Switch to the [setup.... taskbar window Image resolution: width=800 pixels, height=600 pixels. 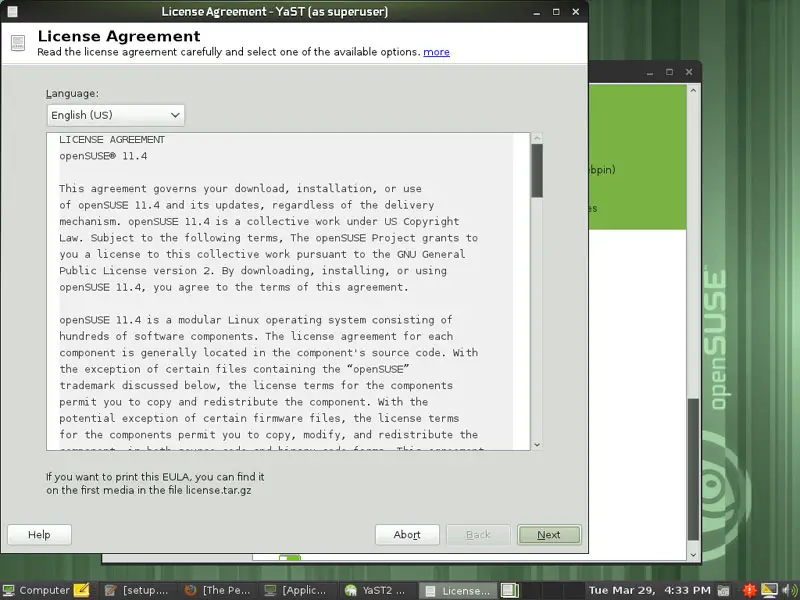[137, 590]
